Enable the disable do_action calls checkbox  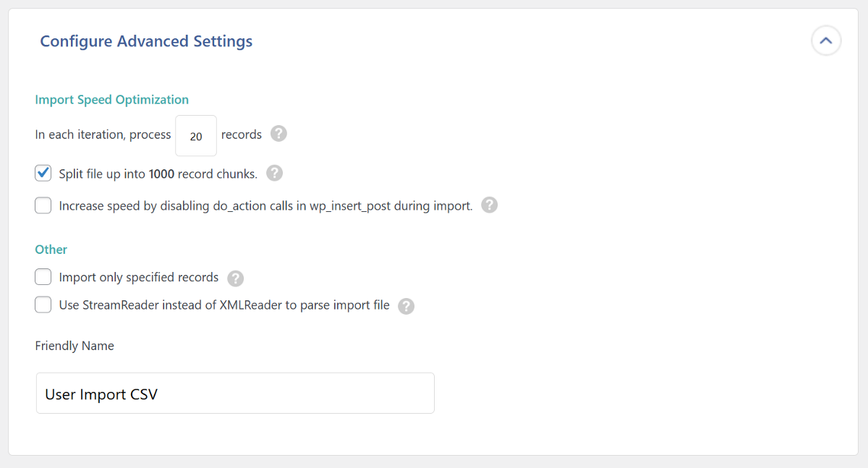(x=43, y=205)
